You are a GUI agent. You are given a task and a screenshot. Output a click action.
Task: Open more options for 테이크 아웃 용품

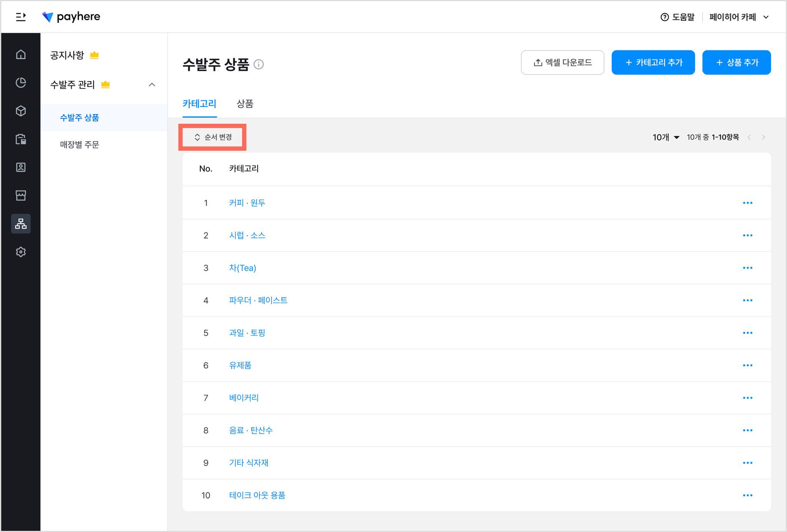tap(747, 495)
